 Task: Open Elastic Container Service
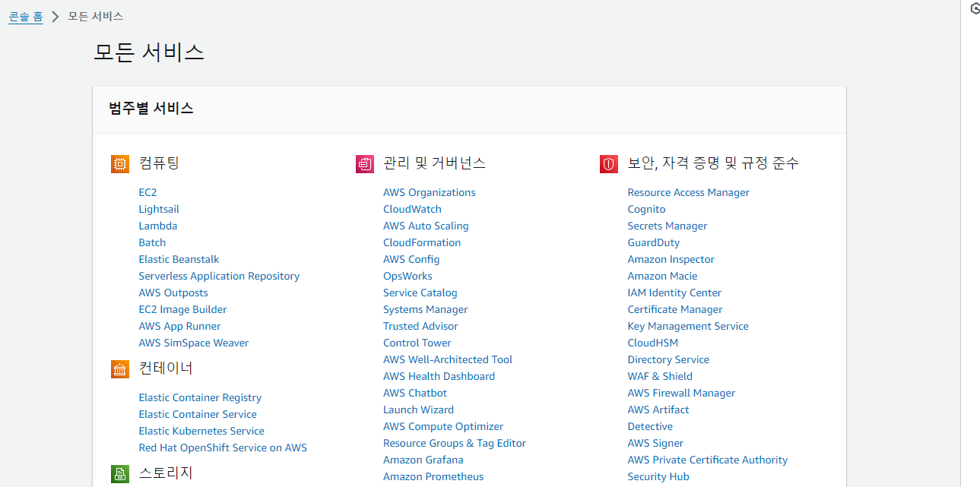tap(198, 414)
